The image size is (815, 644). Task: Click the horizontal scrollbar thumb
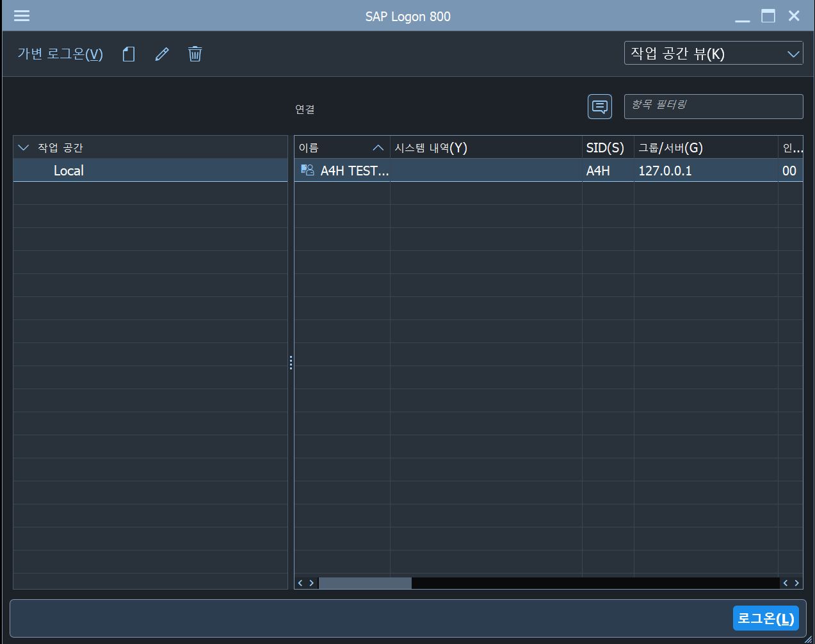pyautogui.click(x=365, y=583)
